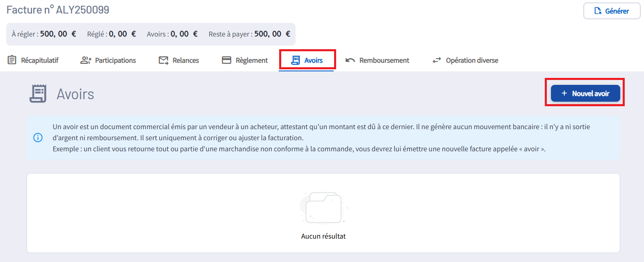
Task: Click the Récapitulatif clipboard icon
Action: click(x=12, y=60)
